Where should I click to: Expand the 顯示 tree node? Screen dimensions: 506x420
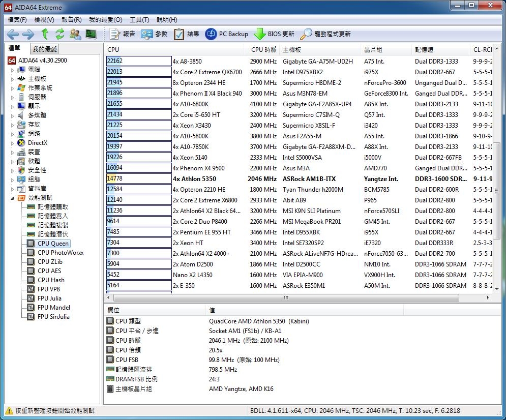(12, 106)
